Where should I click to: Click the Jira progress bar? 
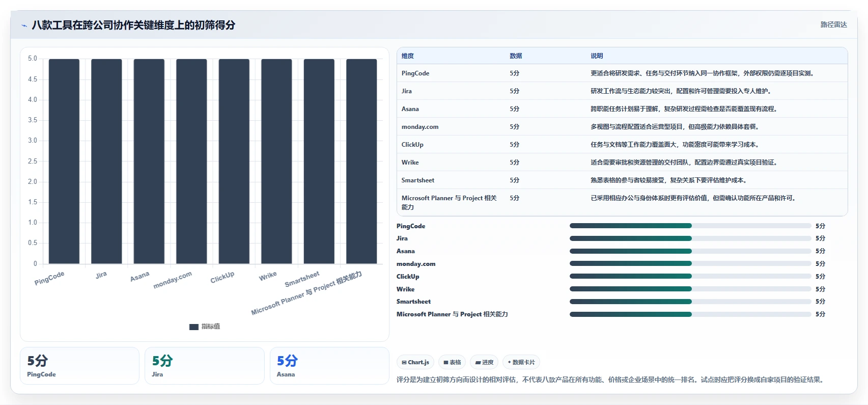690,238
